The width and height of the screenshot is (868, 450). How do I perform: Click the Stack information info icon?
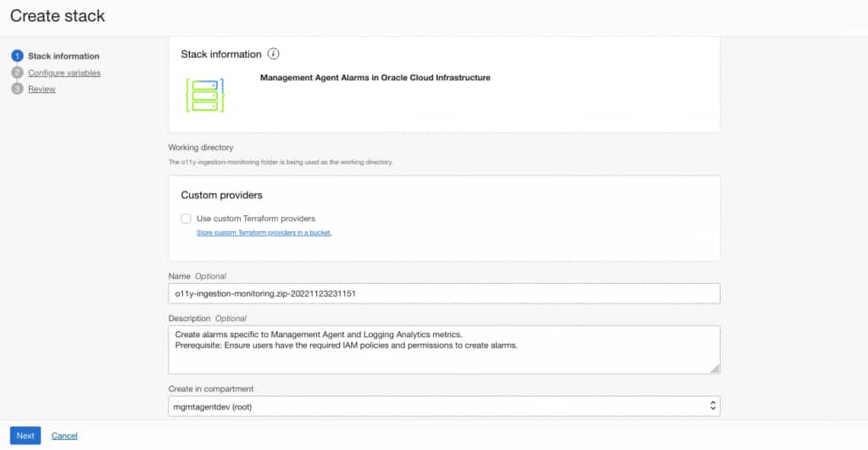coord(273,53)
